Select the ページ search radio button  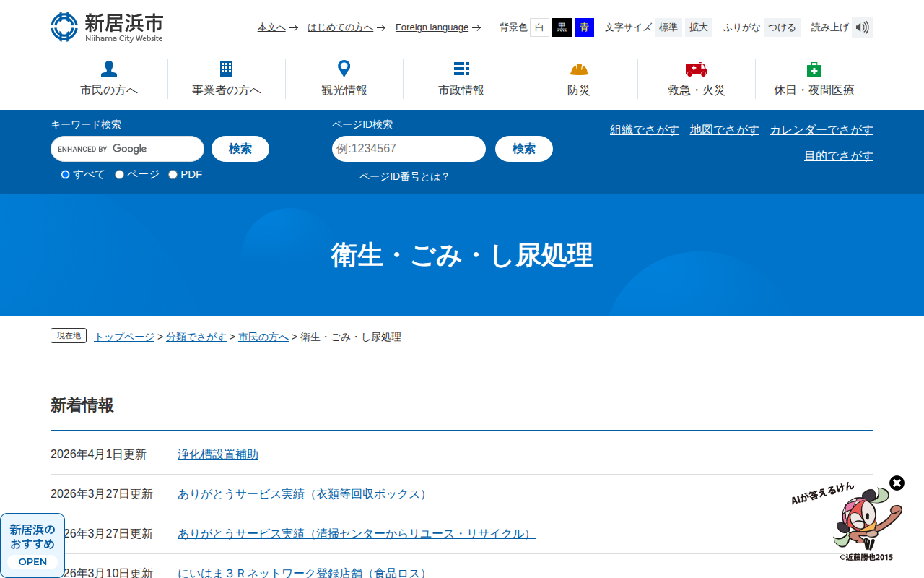120,174
